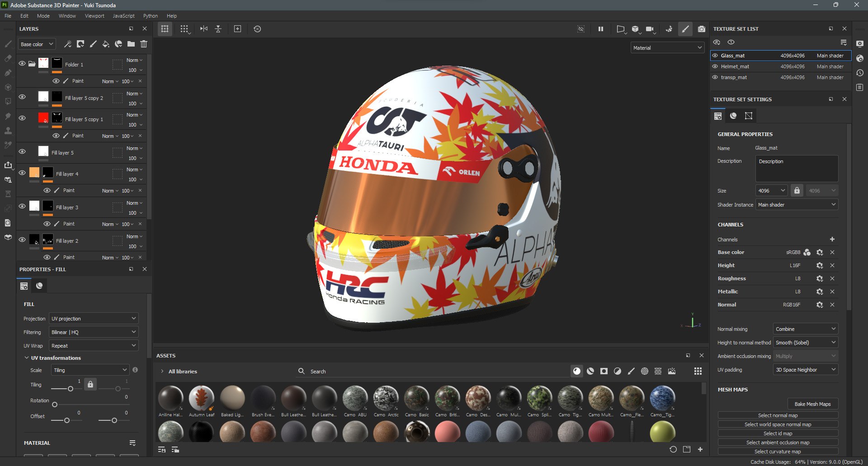Screen dimensions: 868x466
Task: Click Select normal map button
Action: (778, 415)
